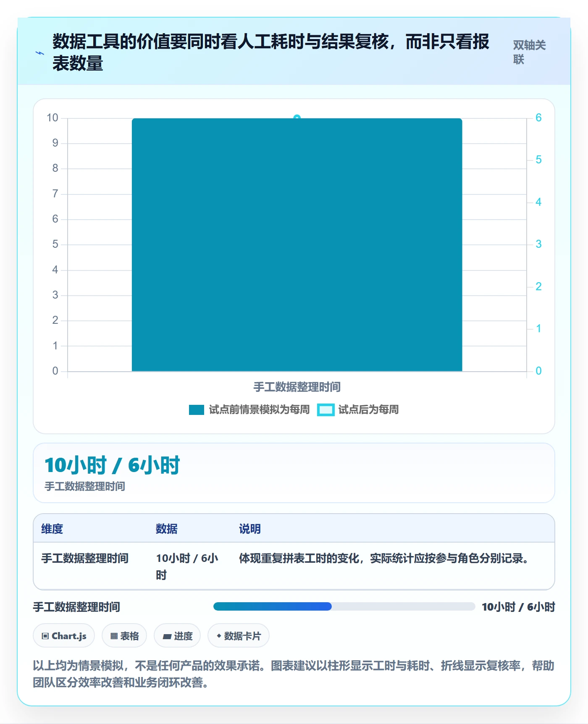
Task: Click the grid icon in 表格 chip
Action: 114,636
